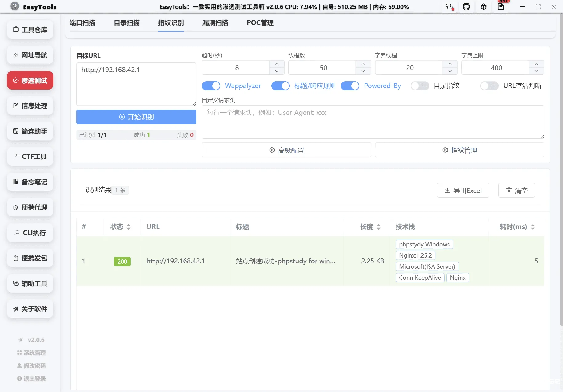
Task: Click the bug report icon in titlebar
Action: (483, 6)
